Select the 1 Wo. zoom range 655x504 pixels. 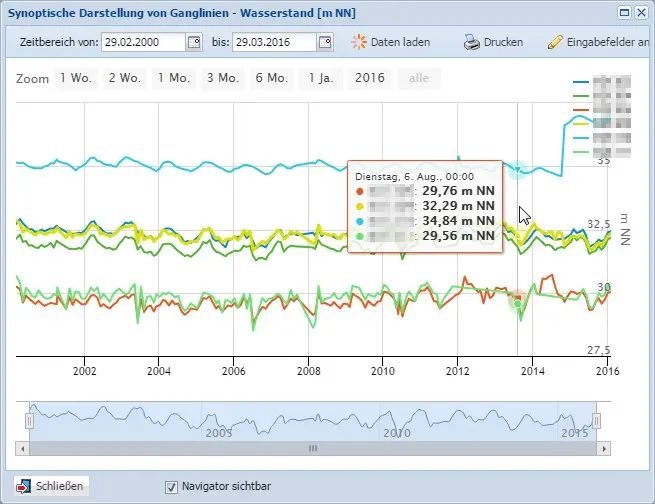76,78
